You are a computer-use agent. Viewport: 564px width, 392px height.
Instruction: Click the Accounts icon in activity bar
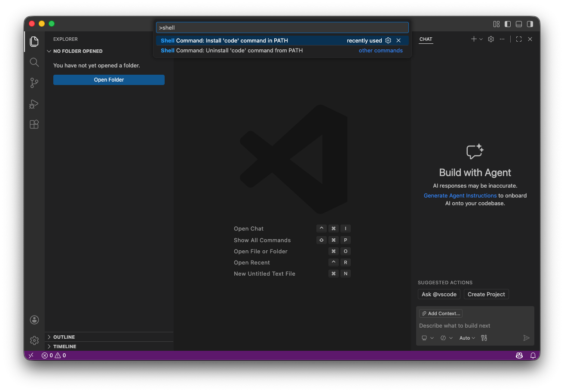[34, 320]
